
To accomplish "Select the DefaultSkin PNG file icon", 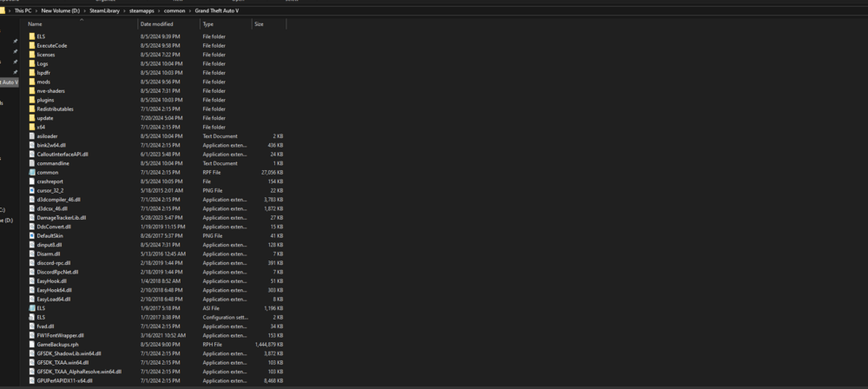I will click(31, 235).
